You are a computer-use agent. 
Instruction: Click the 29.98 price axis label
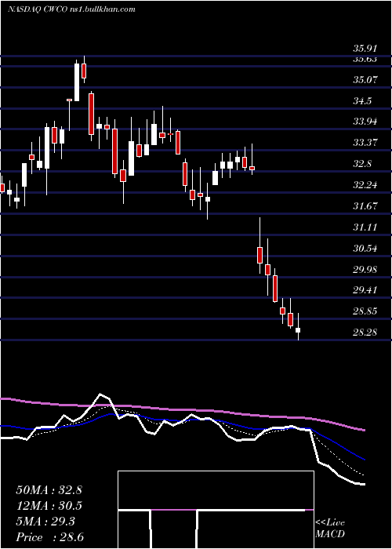[365, 269]
